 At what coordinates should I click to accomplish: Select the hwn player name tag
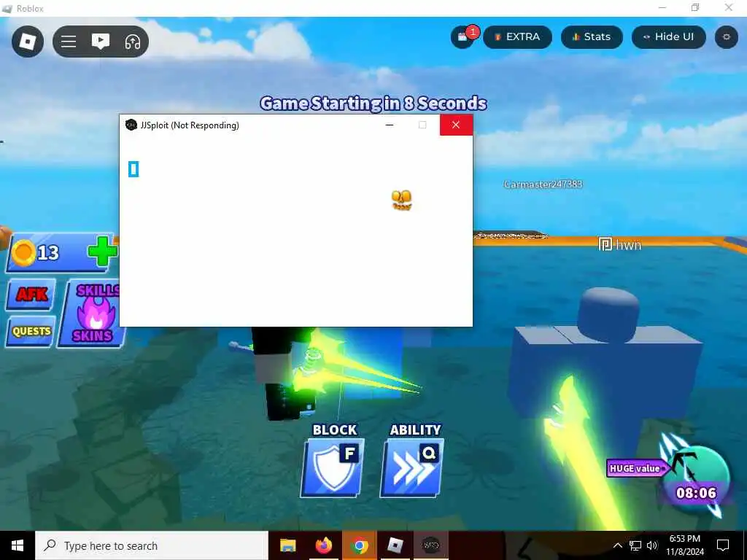click(620, 245)
